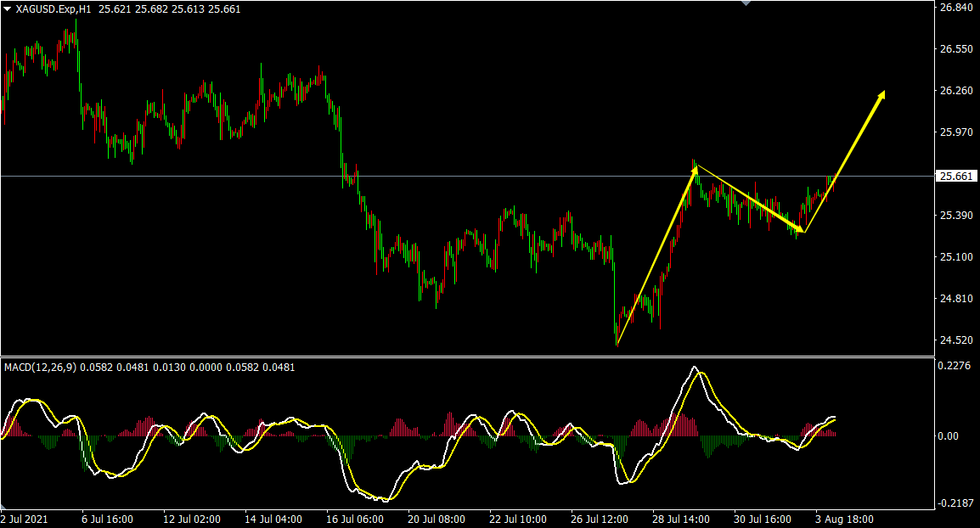Click the start of first yellow arrow at the 26 Jul low

pyautogui.click(x=617, y=345)
